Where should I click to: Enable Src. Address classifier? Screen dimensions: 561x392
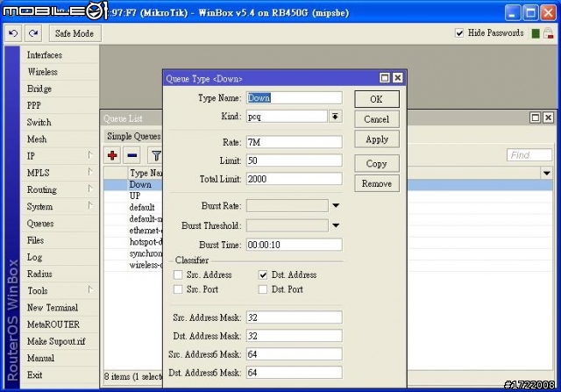178,275
